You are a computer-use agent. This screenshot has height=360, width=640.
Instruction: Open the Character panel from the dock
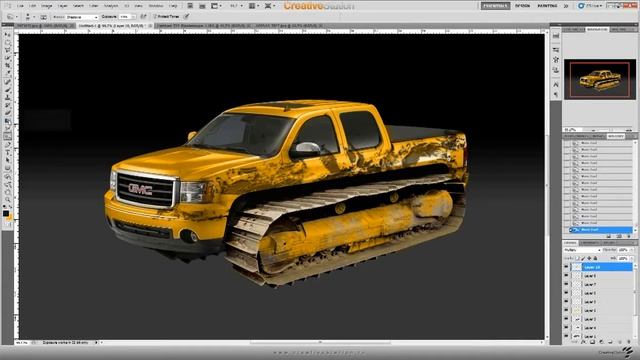[556, 84]
